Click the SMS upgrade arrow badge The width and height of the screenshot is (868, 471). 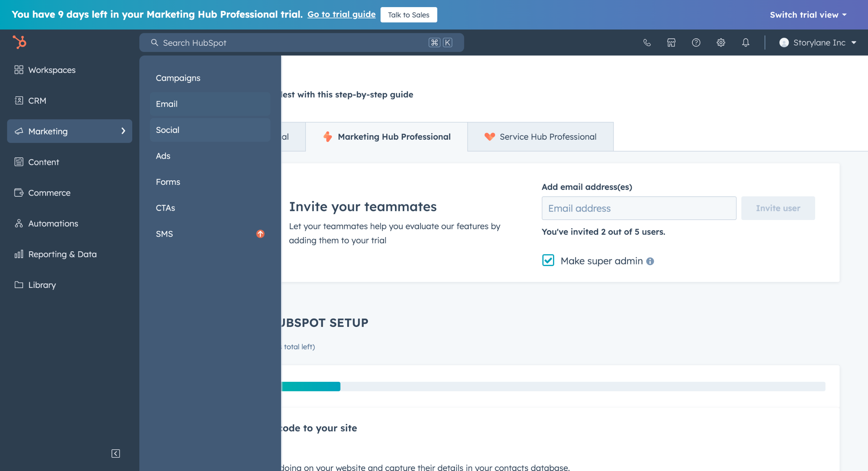coord(260,234)
